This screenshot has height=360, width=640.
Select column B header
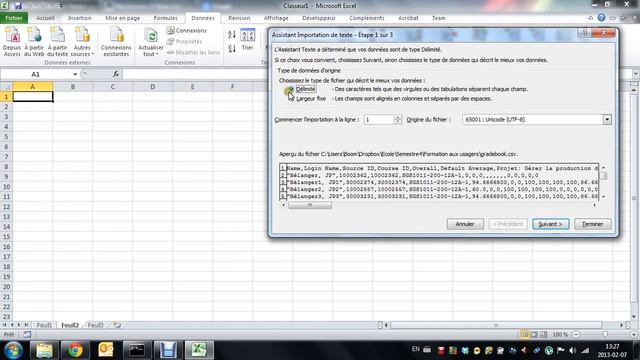tap(73, 87)
